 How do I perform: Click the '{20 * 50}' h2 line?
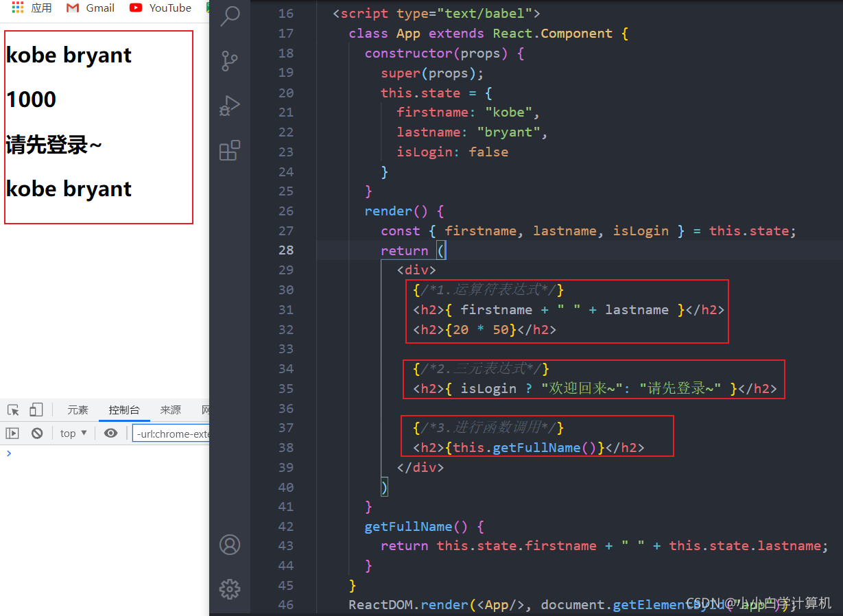pyautogui.click(x=484, y=330)
